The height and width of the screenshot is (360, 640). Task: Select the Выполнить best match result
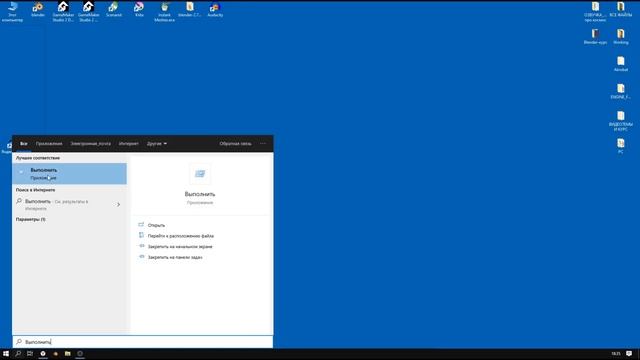click(x=69, y=174)
